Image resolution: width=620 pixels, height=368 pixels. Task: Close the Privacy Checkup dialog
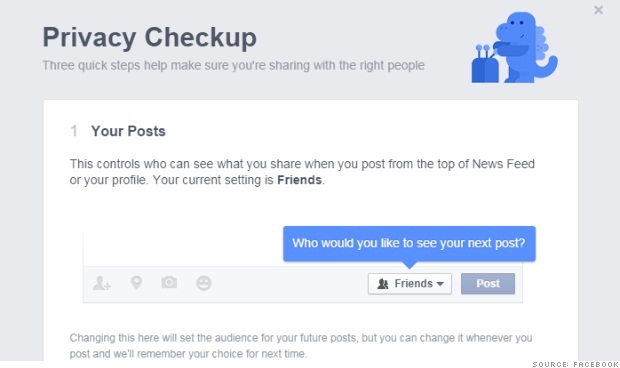[x=599, y=10]
